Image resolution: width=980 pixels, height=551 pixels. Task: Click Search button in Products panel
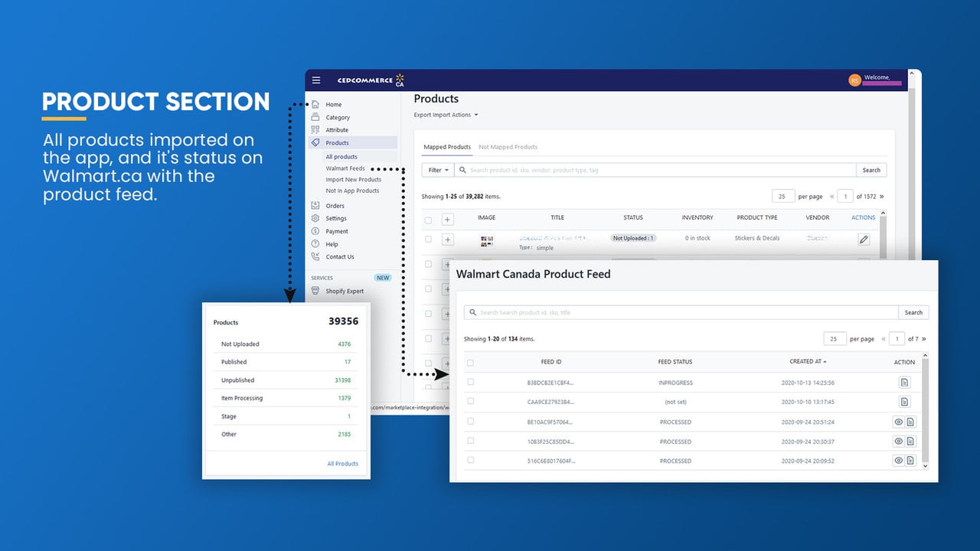(871, 170)
